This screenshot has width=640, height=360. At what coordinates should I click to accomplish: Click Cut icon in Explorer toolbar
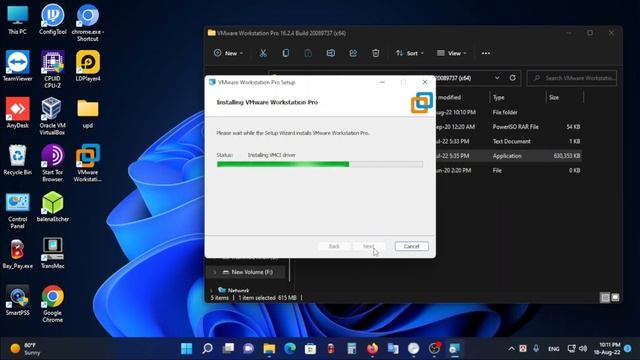263,53
